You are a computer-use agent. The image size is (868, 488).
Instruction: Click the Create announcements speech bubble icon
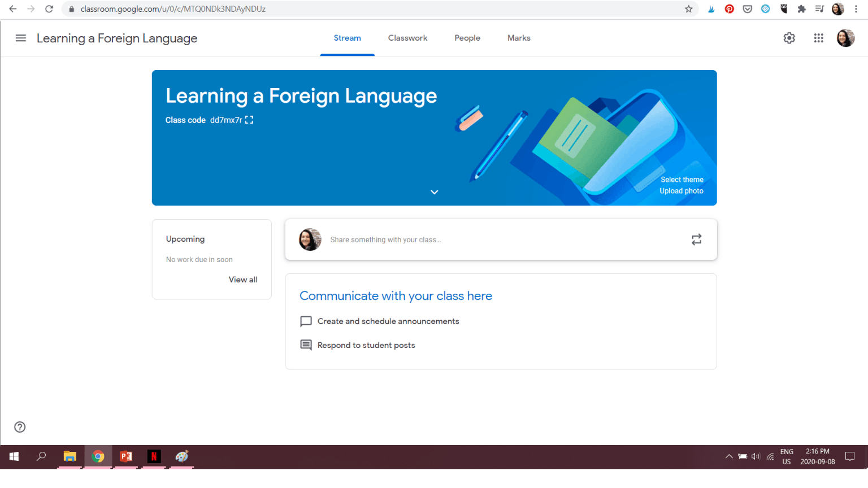306,321
